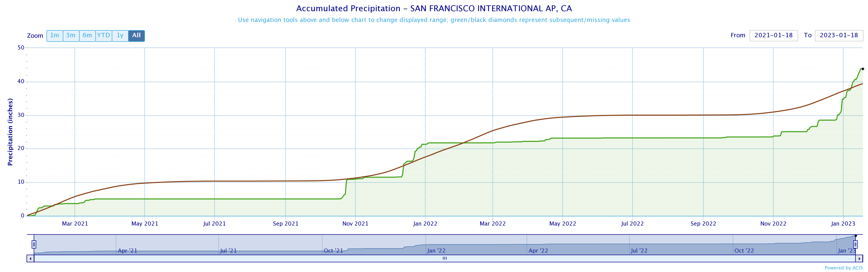Image resolution: width=868 pixels, height=272 pixels.
Task: Click Jul '22 label in the navigator
Action: click(639, 251)
